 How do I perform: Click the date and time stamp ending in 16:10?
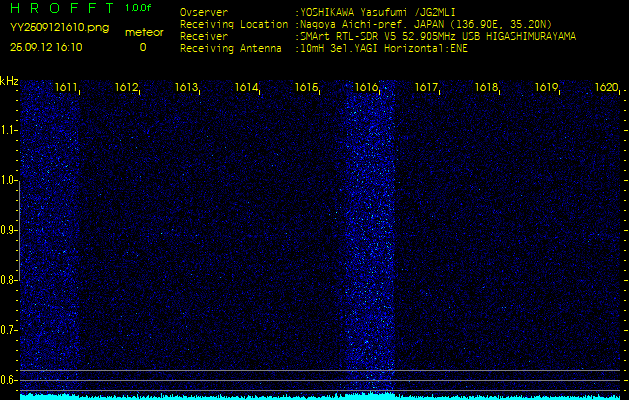(46, 47)
